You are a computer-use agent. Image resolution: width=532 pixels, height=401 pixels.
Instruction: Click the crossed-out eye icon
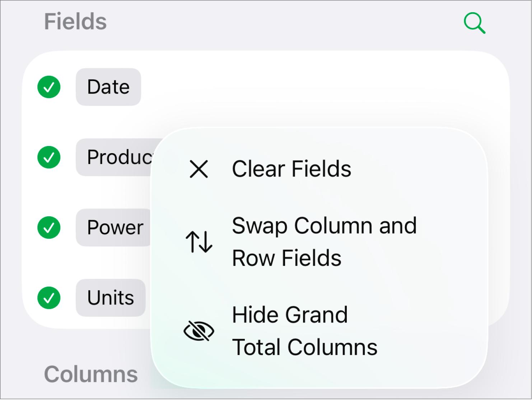[199, 331]
